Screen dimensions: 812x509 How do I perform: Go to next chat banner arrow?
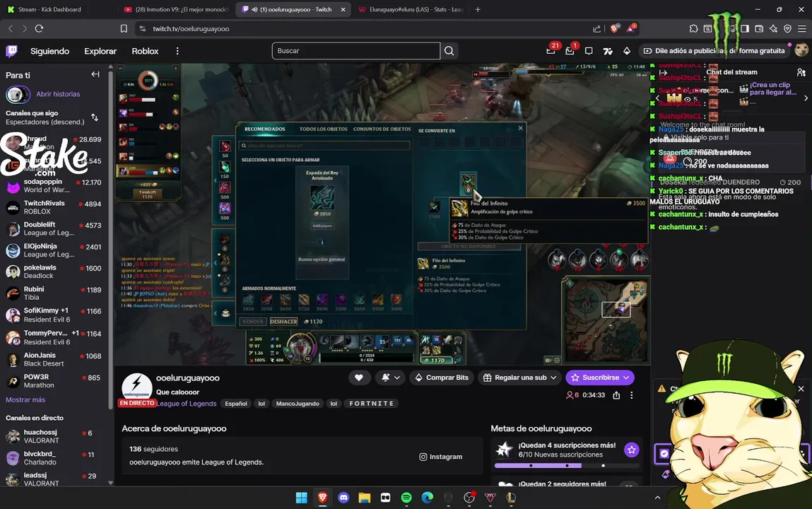[x=806, y=98]
